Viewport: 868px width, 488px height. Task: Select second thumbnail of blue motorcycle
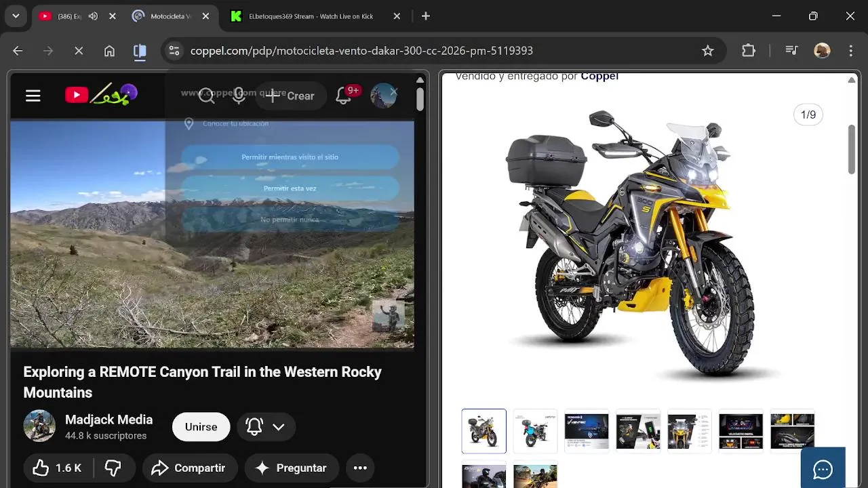535,431
